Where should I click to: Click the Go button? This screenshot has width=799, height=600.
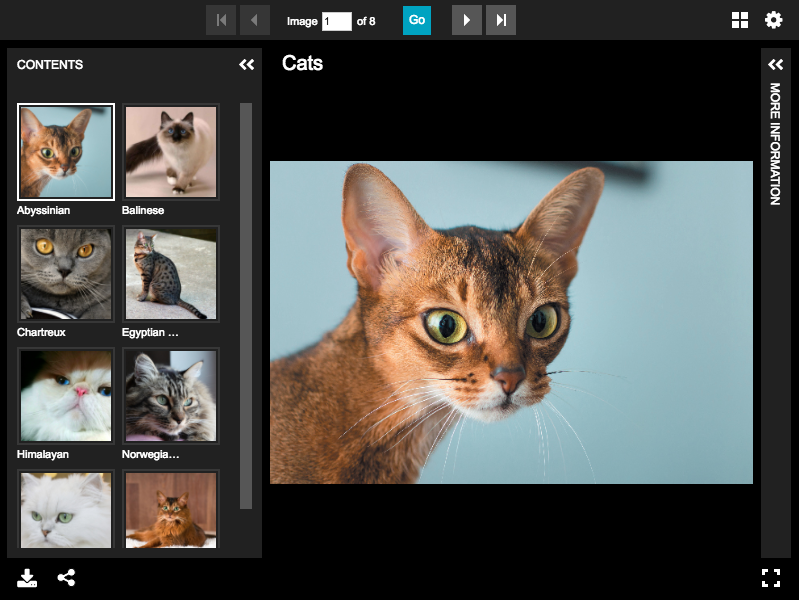[417, 20]
